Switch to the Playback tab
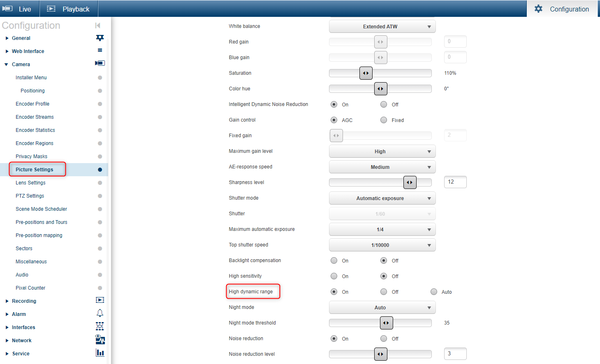The width and height of the screenshot is (600, 364). click(x=68, y=9)
